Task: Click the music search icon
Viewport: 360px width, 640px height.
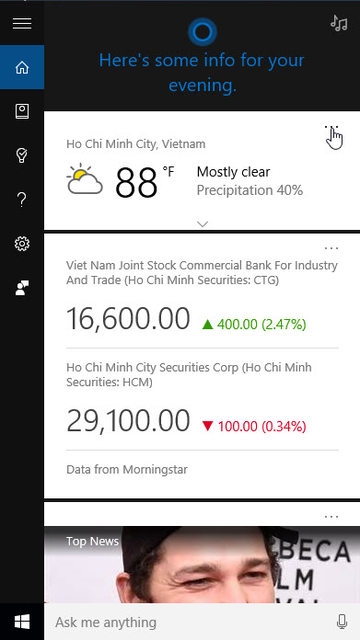Action: [x=339, y=23]
